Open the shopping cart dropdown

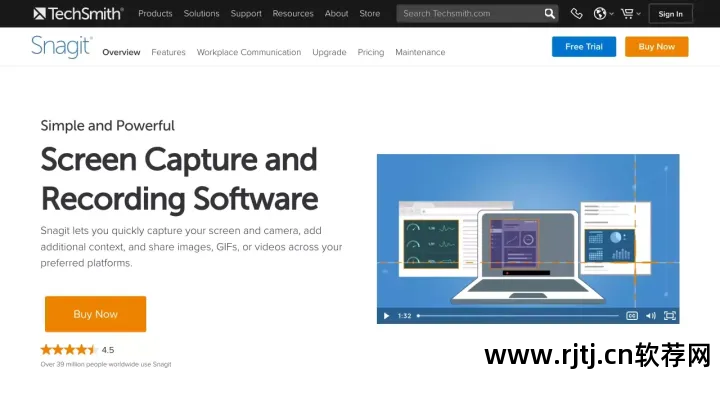pyautogui.click(x=630, y=14)
